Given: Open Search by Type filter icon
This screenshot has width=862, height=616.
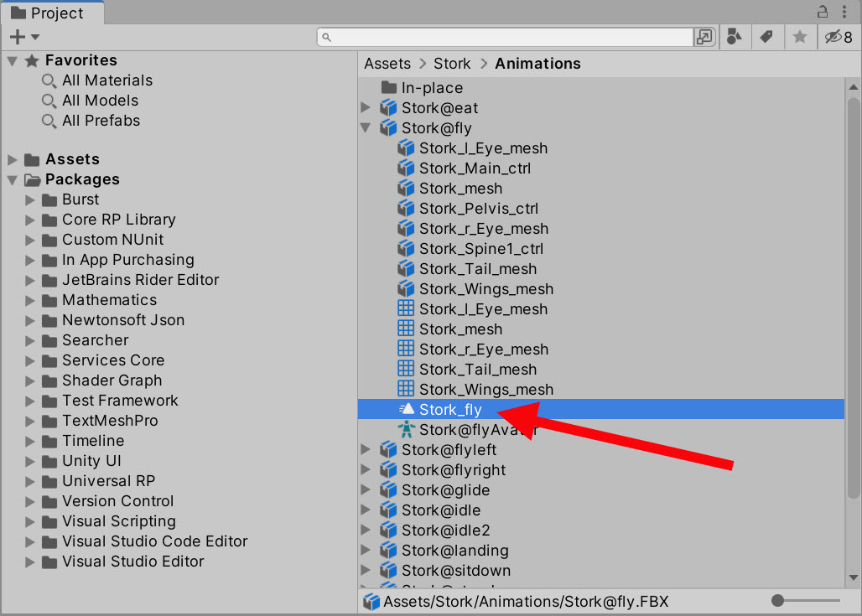Looking at the screenshot, I should (735, 37).
